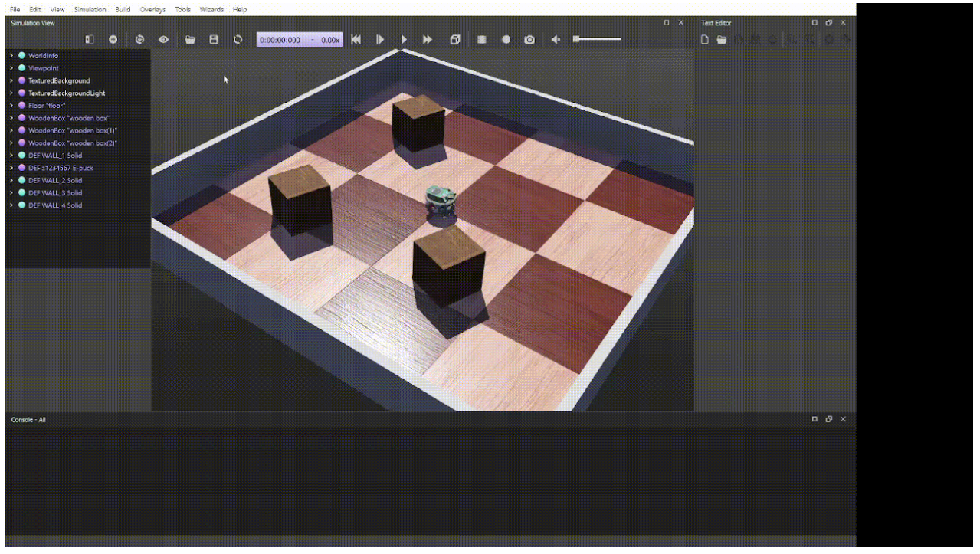Open a file in the Text Editor
This screenshot has height=554, width=980.
tap(722, 40)
